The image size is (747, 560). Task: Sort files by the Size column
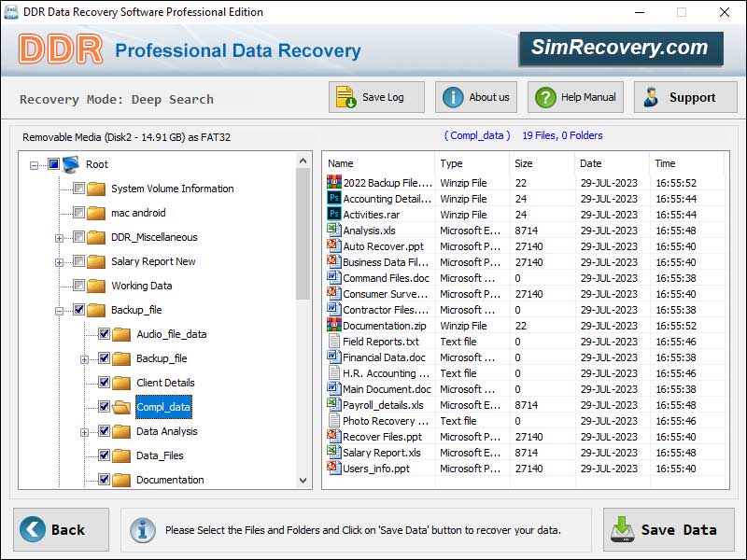(543, 163)
